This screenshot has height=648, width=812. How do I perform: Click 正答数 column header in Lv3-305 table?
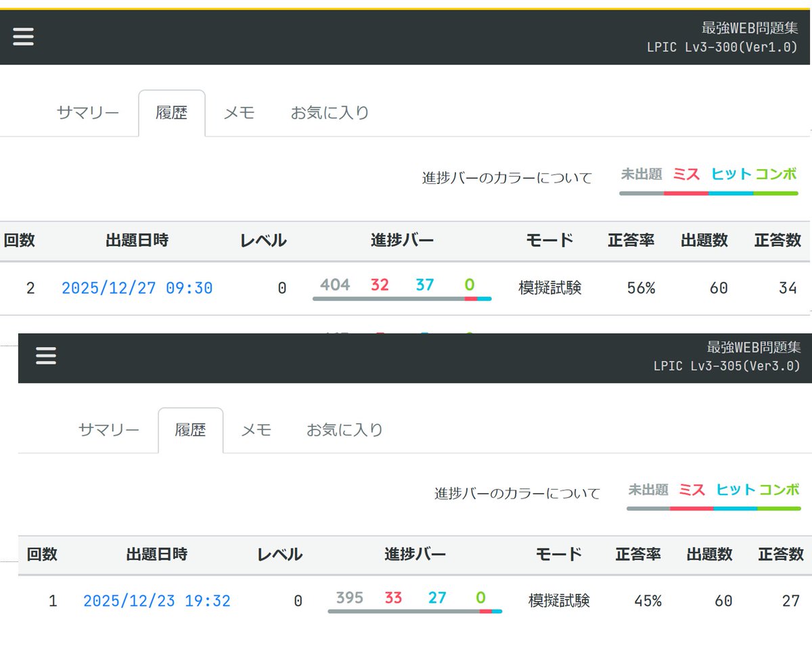pos(781,555)
